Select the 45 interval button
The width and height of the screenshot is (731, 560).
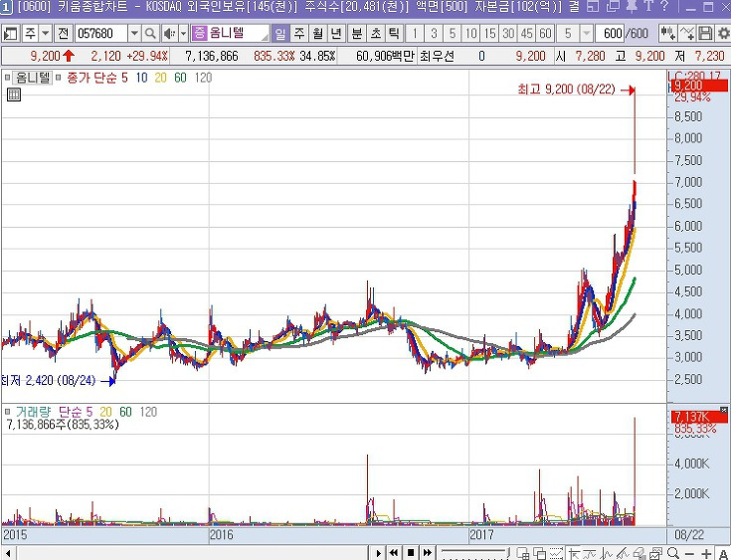point(527,34)
